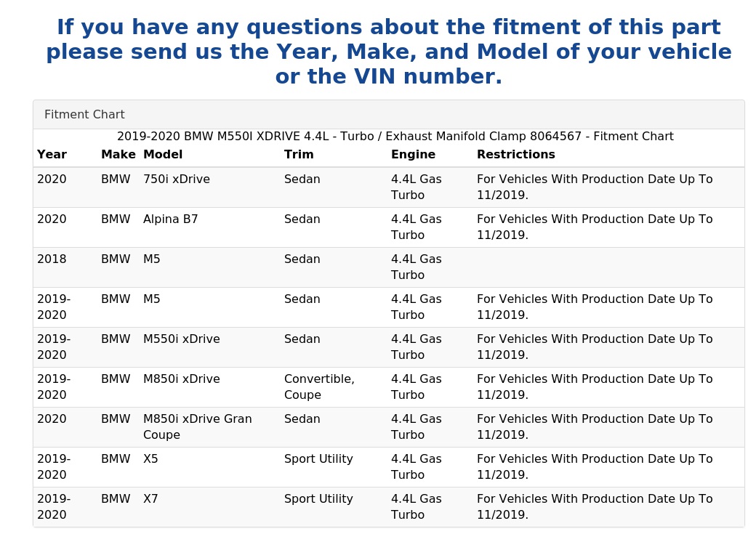The height and width of the screenshot is (542, 756).
Task: Click the Make column header
Action: point(118,155)
